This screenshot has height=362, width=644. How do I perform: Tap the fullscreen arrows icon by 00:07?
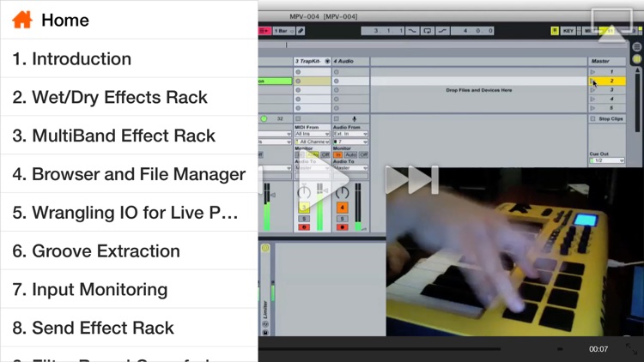pos(631,349)
